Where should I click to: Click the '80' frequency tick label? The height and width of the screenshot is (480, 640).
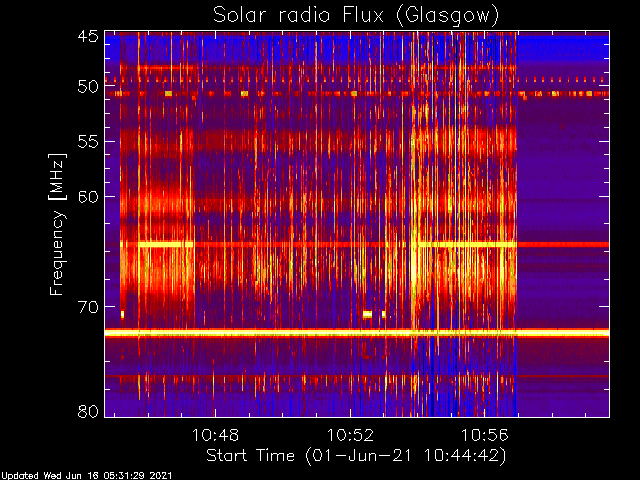click(x=88, y=411)
